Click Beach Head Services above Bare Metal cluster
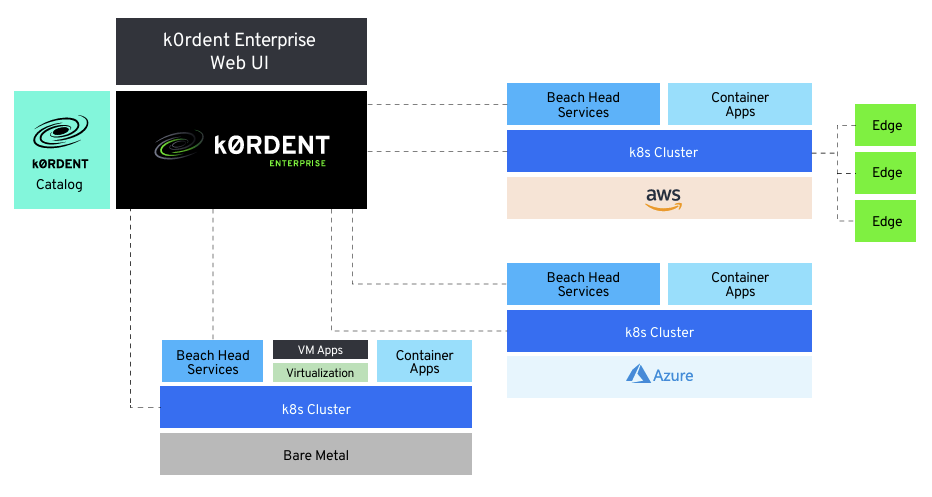The width and height of the screenshot is (932, 497). [213, 361]
